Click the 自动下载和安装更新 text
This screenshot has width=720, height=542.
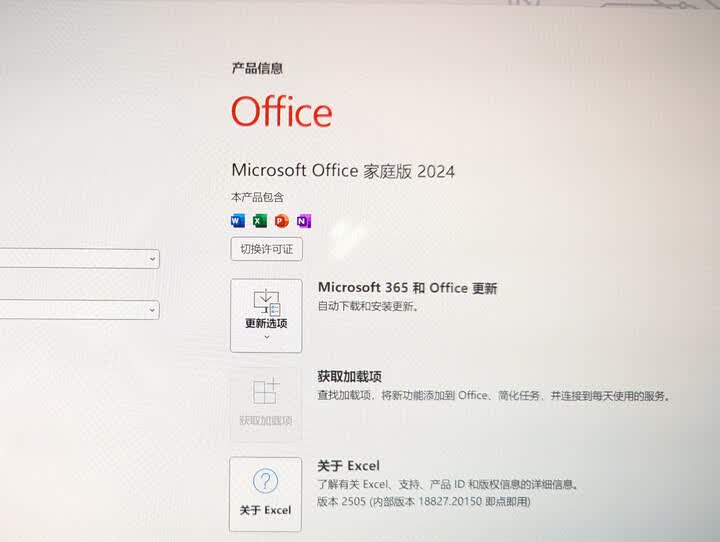368,306
